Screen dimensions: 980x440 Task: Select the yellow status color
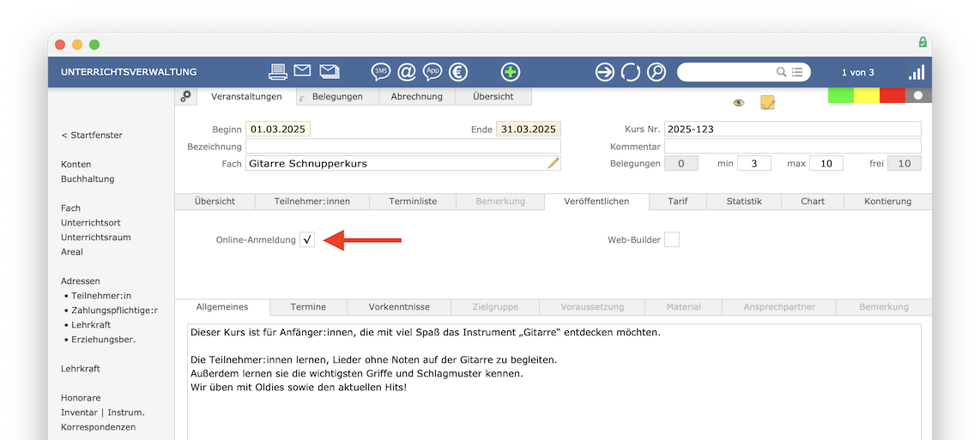tap(866, 95)
